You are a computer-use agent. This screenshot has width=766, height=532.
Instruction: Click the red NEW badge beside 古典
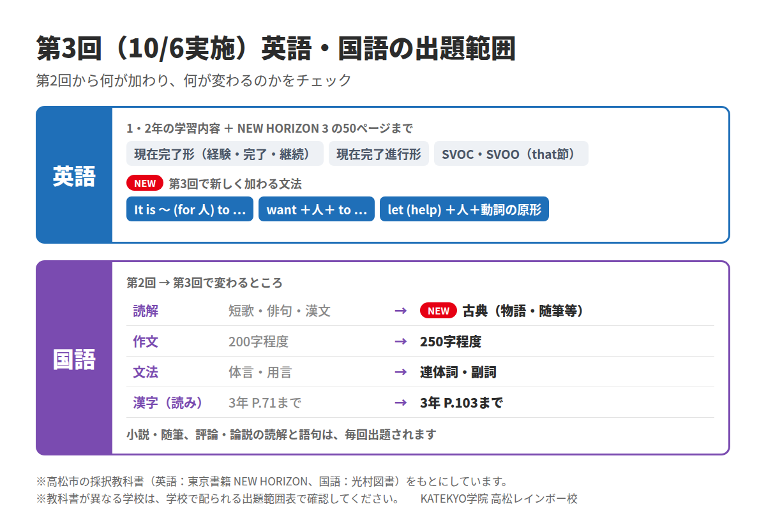(439, 311)
